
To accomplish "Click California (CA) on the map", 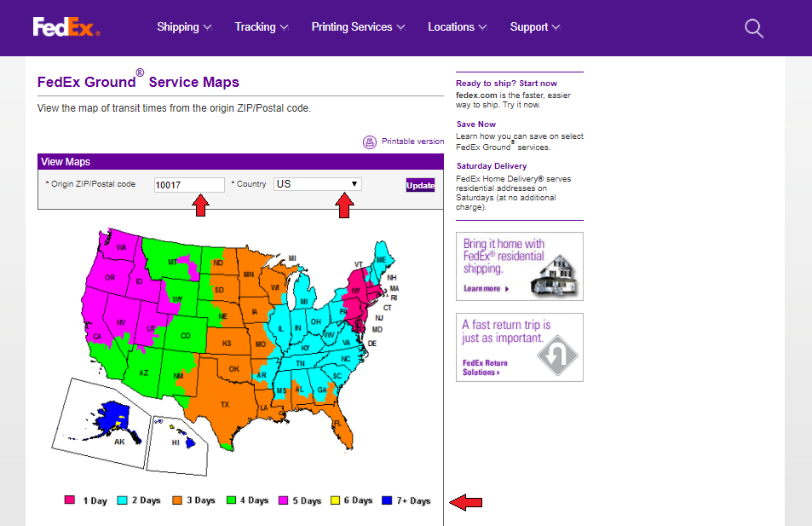I will click(98, 337).
